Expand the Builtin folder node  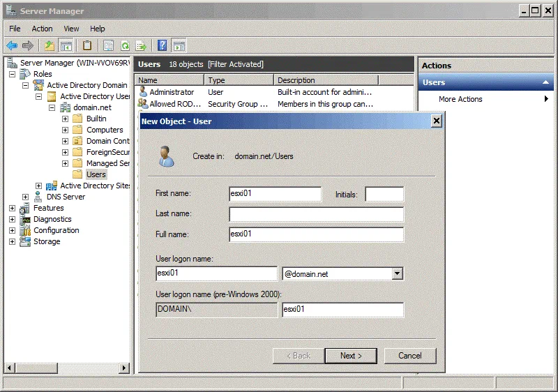tap(65, 119)
